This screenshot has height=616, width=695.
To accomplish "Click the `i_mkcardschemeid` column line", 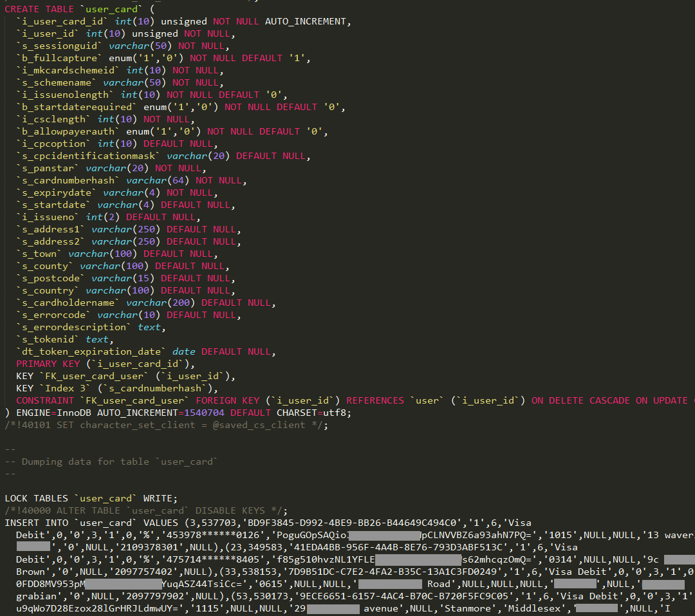I will (120, 70).
